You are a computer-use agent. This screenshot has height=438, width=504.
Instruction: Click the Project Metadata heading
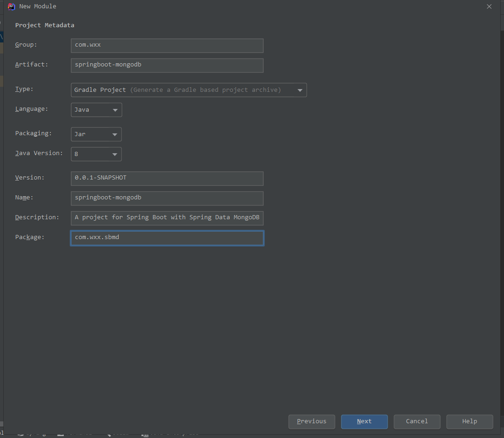pyautogui.click(x=45, y=25)
